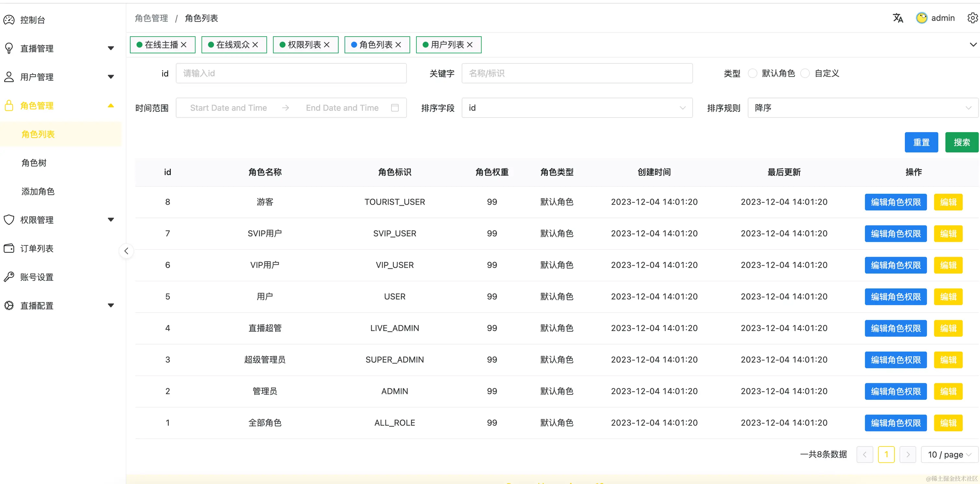Click 编辑 for TOURIST_USER row
Image resolution: width=980 pixels, height=484 pixels.
click(948, 202)
